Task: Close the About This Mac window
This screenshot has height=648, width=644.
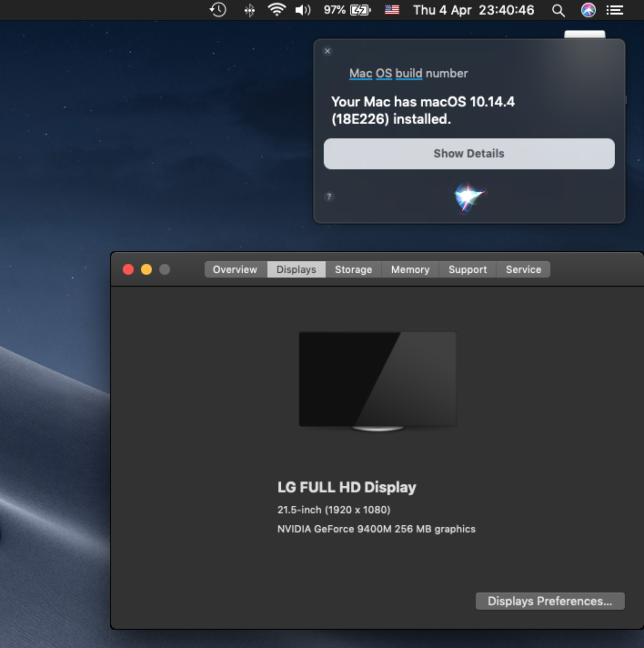Action: tap(128, 269)
